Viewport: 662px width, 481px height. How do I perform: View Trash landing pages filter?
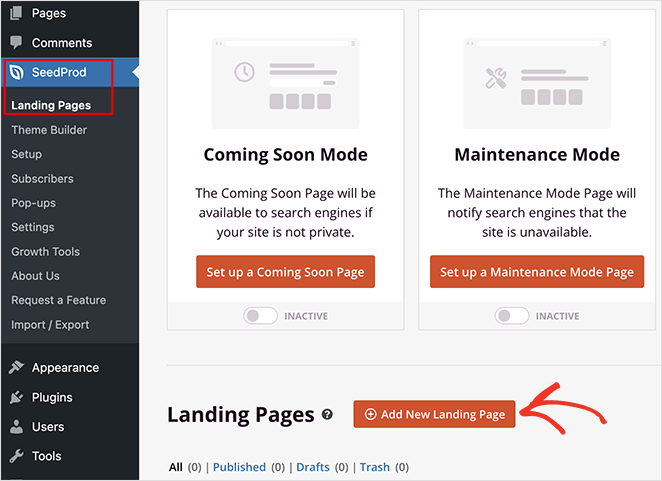coord(375,467)
